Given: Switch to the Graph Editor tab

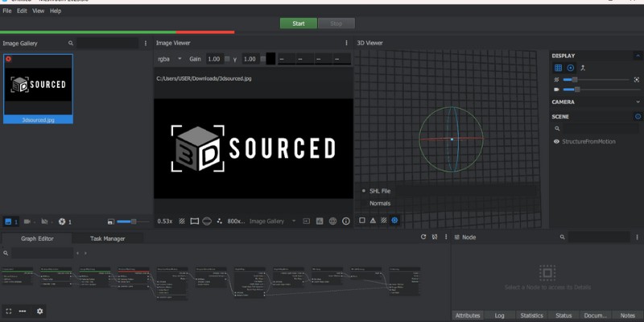Looking at the screenshot, I should pos(37,238).
